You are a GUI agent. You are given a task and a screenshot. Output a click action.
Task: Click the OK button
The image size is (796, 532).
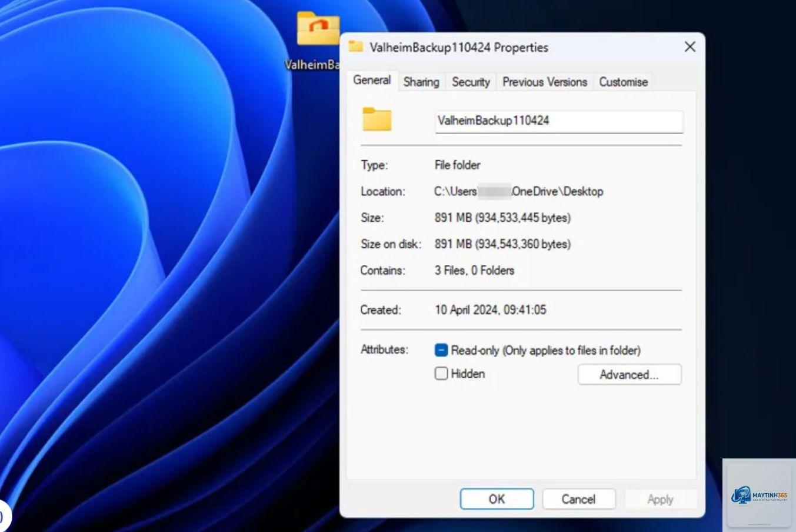click(x=497, y=499)
